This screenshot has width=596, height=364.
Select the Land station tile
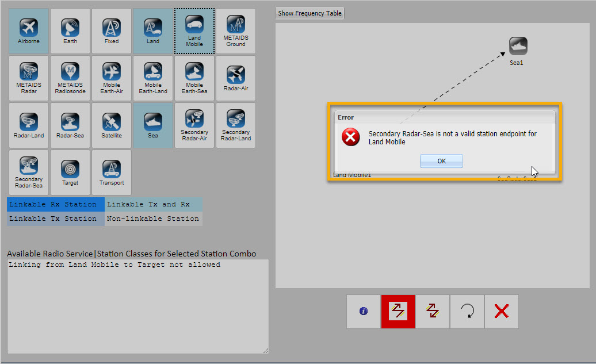click(x=153, y=31)
